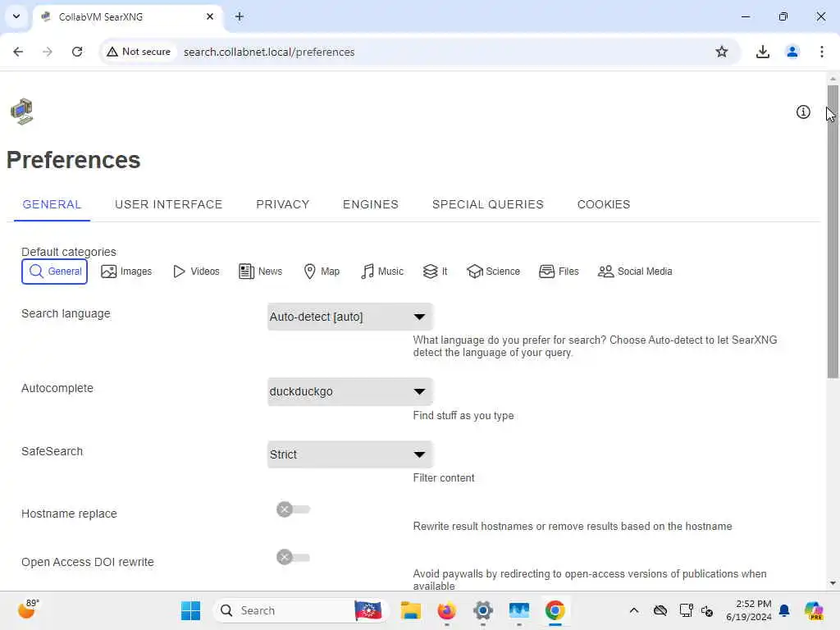Select the CollabVM SearXNG browser tab
Viewport: 840px width, 630px height.
pyautogui.click(x=129, y=17)
